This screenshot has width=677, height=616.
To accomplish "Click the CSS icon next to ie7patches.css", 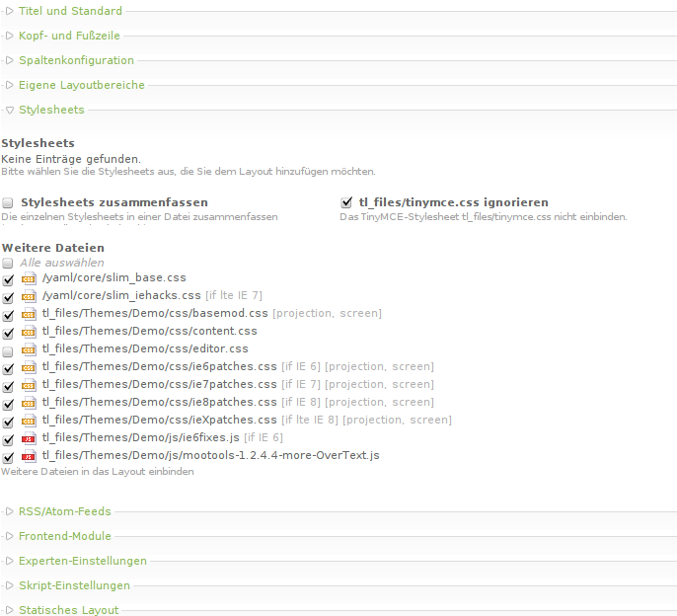I will (29, 385).
